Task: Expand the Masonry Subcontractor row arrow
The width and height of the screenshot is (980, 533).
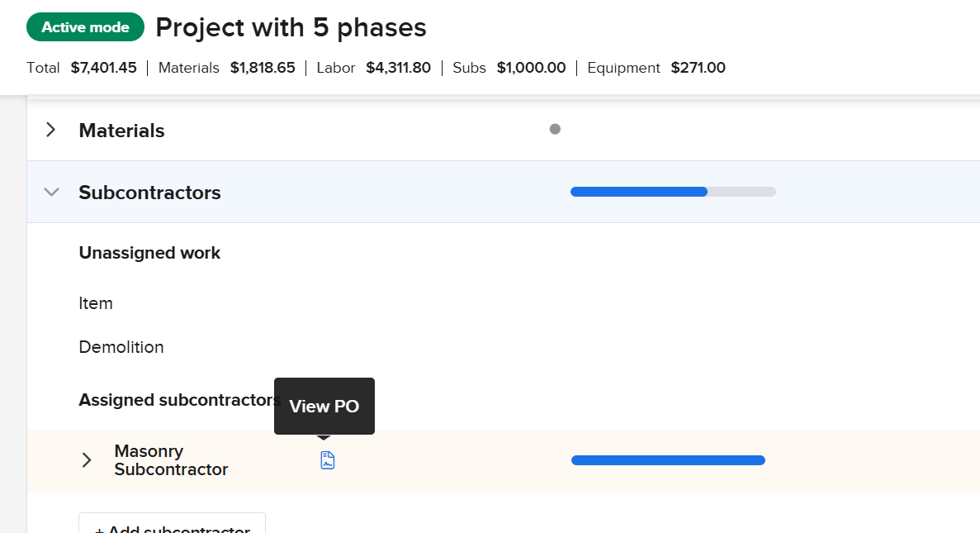Action: (x=87, y=460)
